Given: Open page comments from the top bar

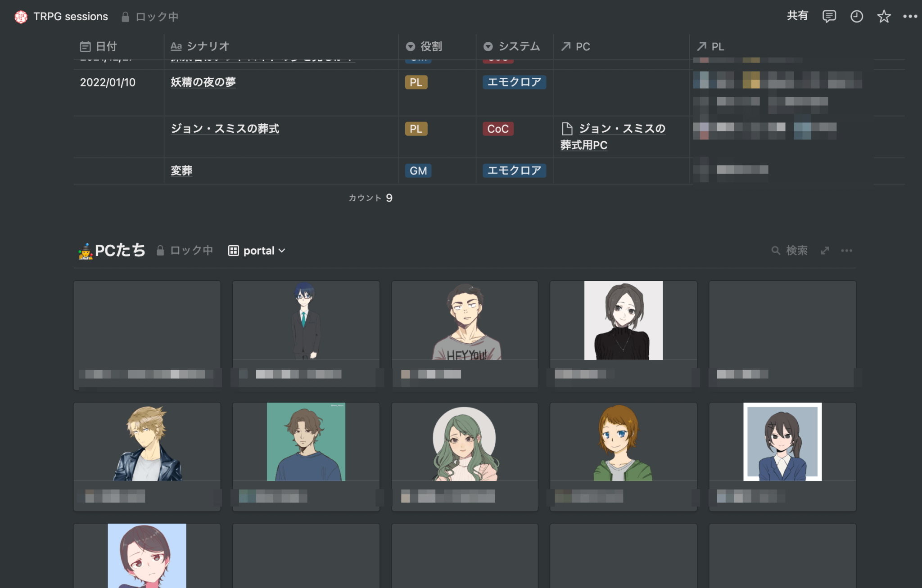Looking at the screenshot, I should pos(829,16).
